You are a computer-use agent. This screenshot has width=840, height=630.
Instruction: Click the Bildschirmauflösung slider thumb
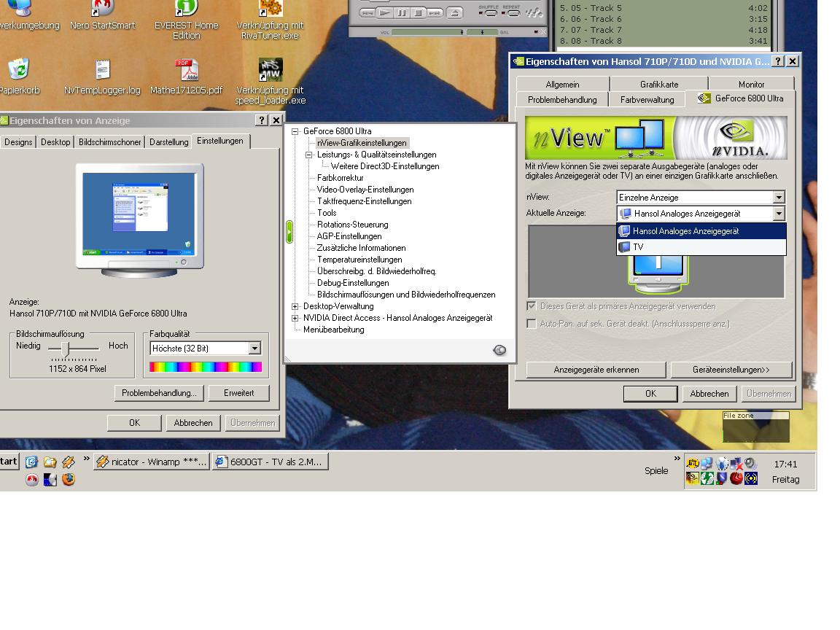tap(66, 349)
